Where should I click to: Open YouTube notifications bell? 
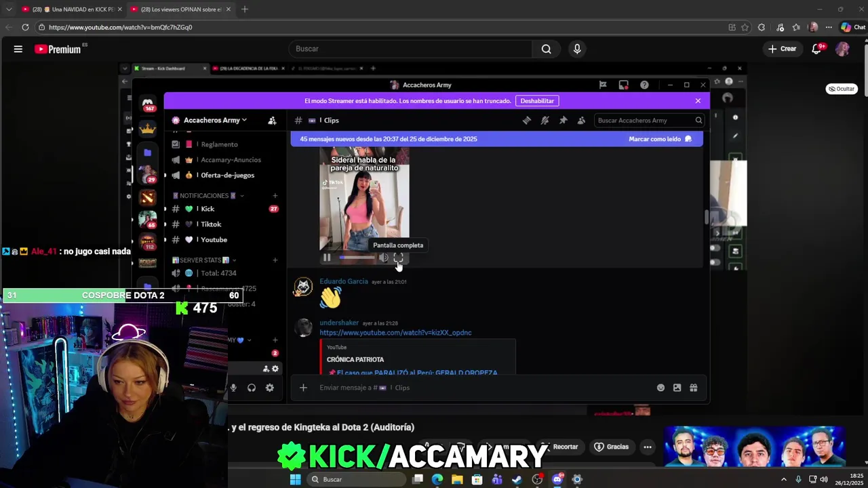(x=816, y=49)
